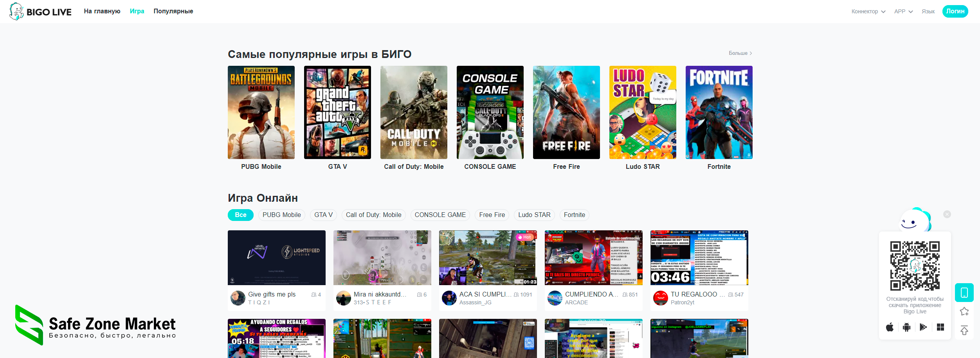Close the QR code popup
Viewport: 980px width, 358px height.
click(x=947, y=214)
